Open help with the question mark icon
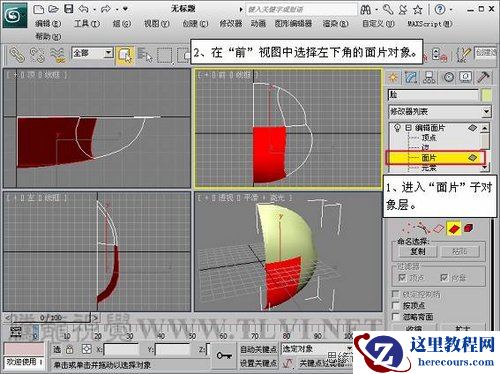 tap(440, 9)
